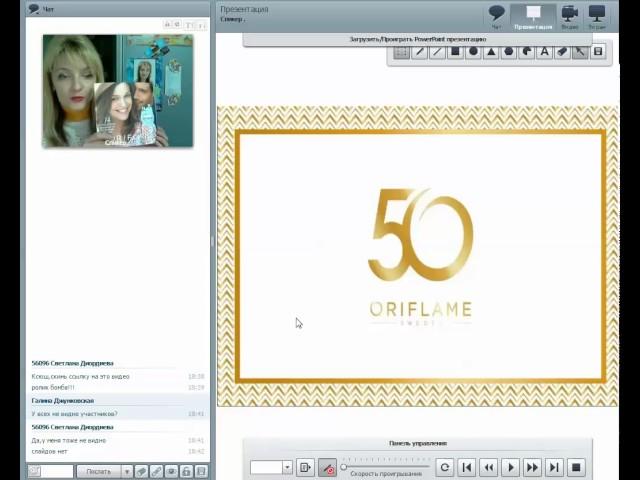The image size is (640, 480).
Task: Select the text tool letter A
Action: (x=544, y=52)
